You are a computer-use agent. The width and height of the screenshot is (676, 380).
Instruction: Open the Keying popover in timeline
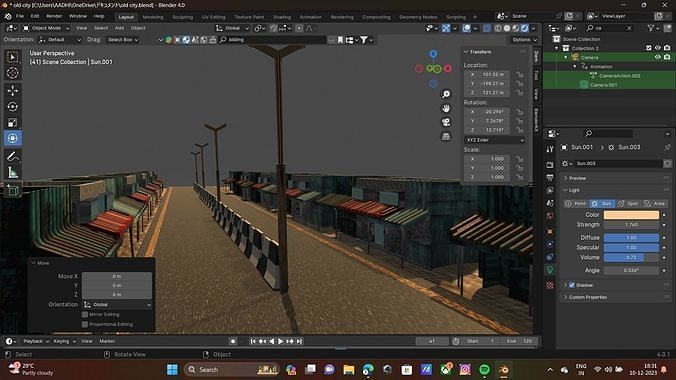click(64, 341)
